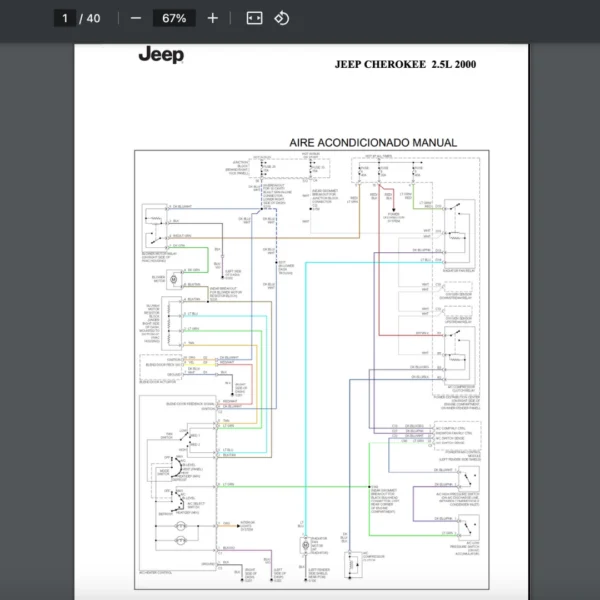600x600 pixels.
Task: Click the zoom in plus icon
Action: tap(212, 18)
